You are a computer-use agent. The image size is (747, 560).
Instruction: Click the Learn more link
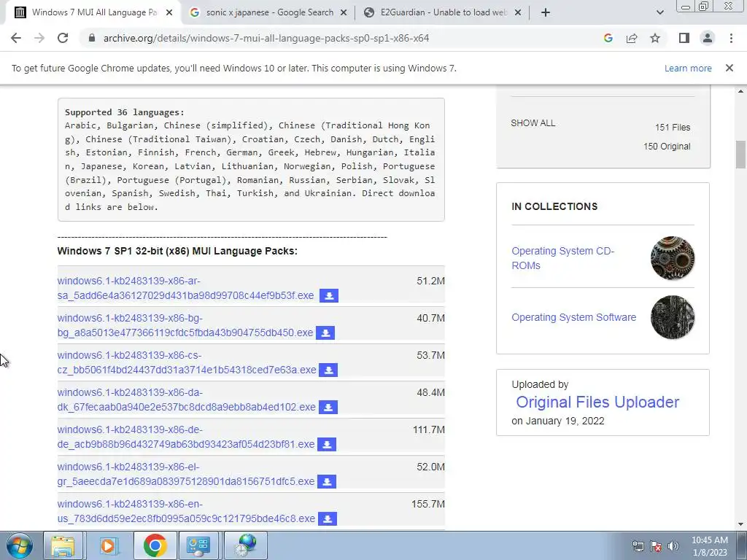coord(688,68)
